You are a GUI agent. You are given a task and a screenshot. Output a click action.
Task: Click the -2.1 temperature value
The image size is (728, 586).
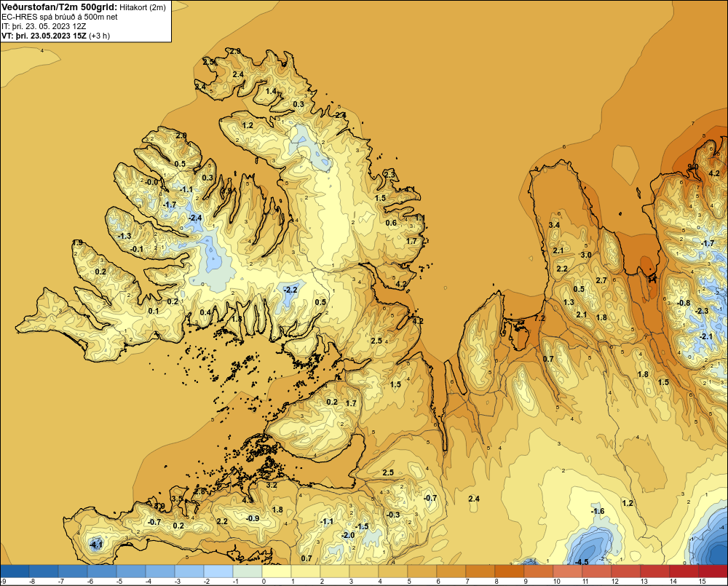coord(706,336)
